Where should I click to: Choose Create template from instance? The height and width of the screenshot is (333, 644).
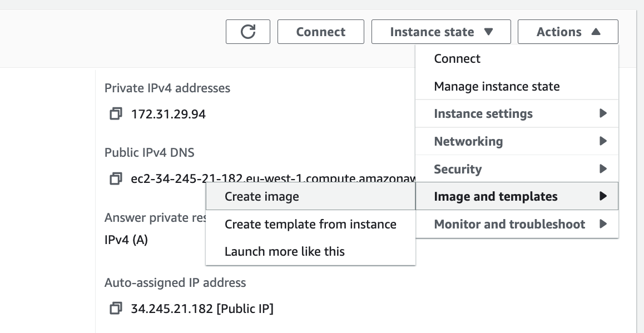(310, 225)
